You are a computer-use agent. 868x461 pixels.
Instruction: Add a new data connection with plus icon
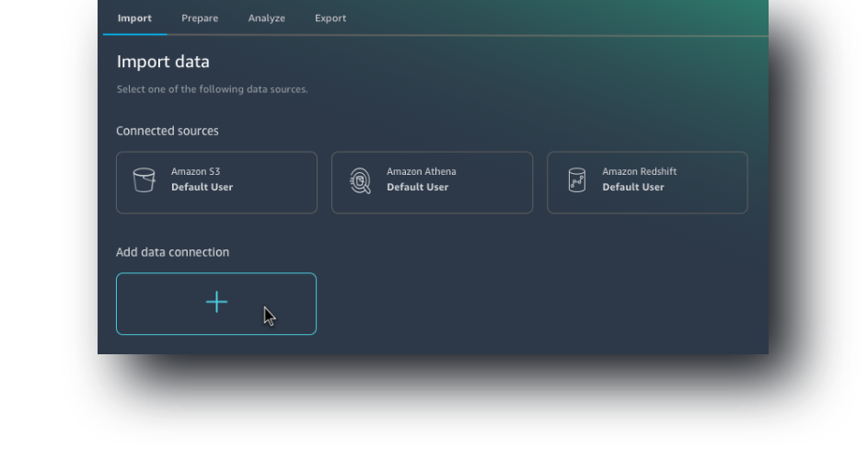click(x=216, y=304)
